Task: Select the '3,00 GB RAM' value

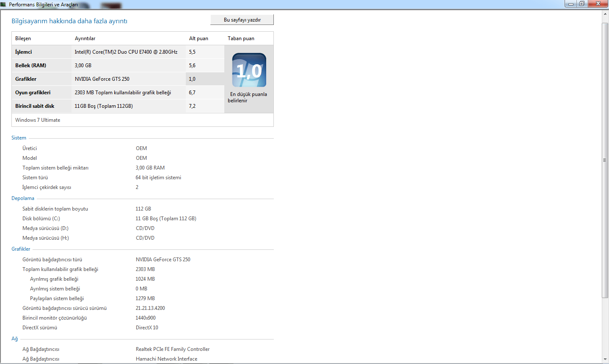Action: 150,168
